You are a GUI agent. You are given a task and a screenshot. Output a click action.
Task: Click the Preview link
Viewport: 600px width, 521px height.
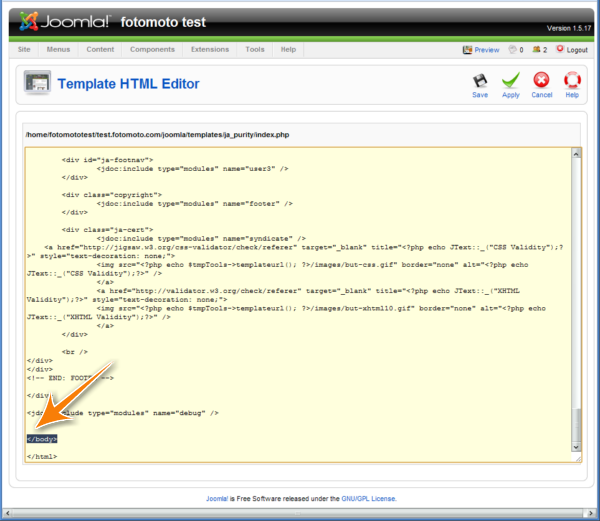(x=487, y=50)
